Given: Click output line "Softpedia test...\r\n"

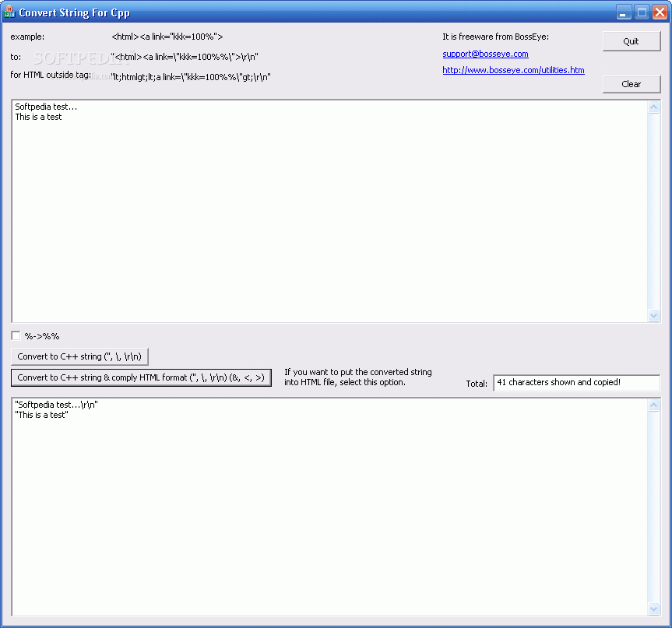Looking at the screenshot, I should [57, 405].
